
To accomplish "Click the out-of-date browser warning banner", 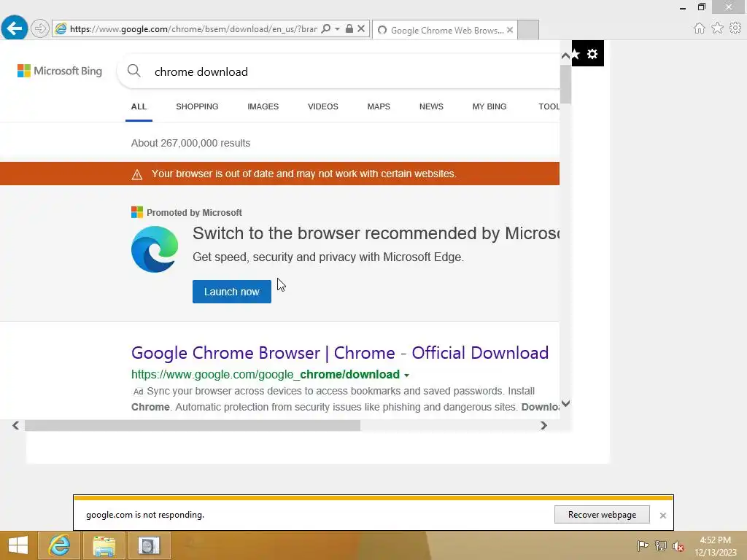I will (279, 174).
